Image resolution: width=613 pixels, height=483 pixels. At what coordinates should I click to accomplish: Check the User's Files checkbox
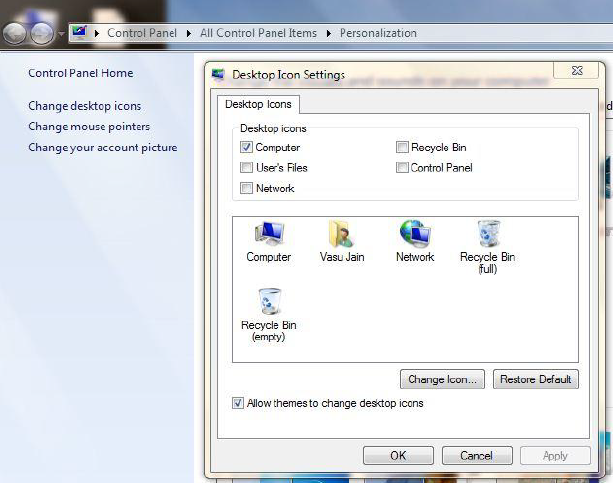pyautogui.click(x=246, y=167)
